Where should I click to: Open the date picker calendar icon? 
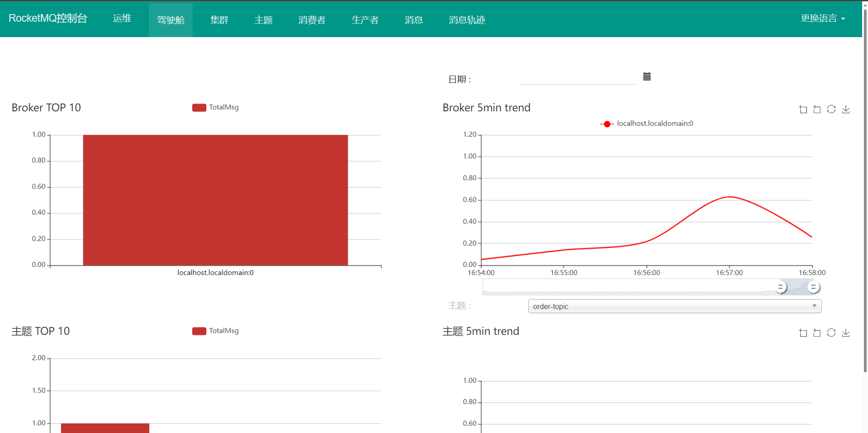click(647, 76)
